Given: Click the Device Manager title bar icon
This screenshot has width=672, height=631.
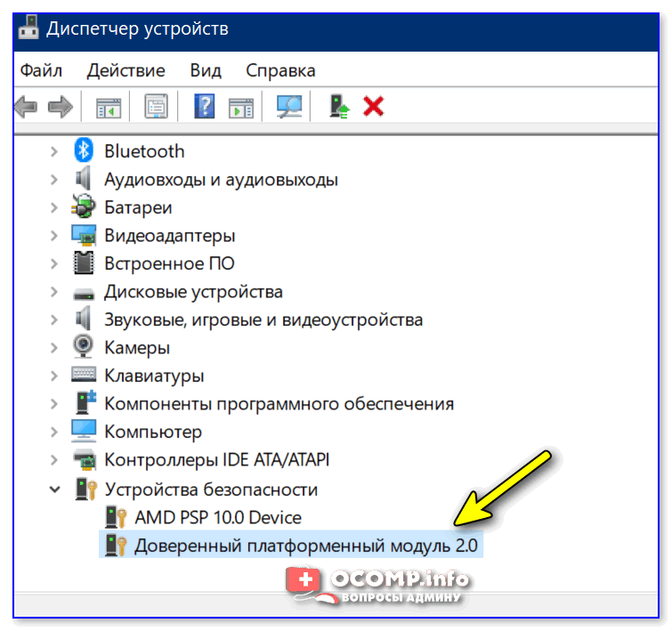Looking at the screenshot, I should point(28,27).
